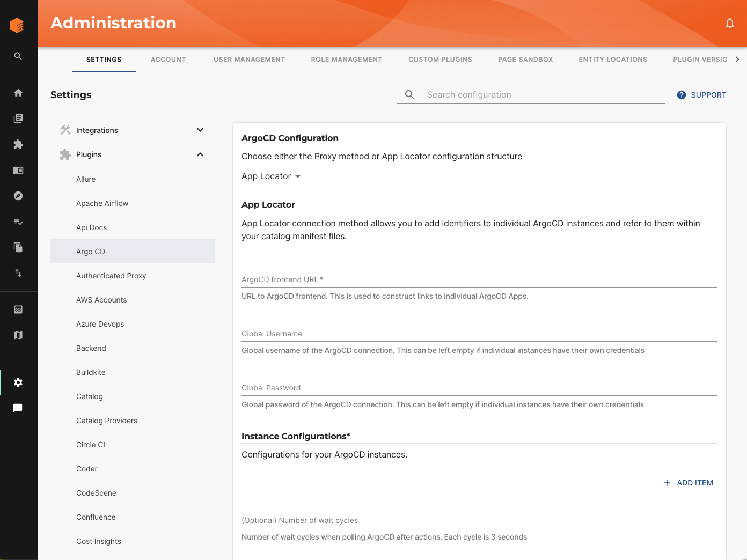747x560 pixels.
Task: Expand the Integrations section chevron
Action: pos(200,130)
